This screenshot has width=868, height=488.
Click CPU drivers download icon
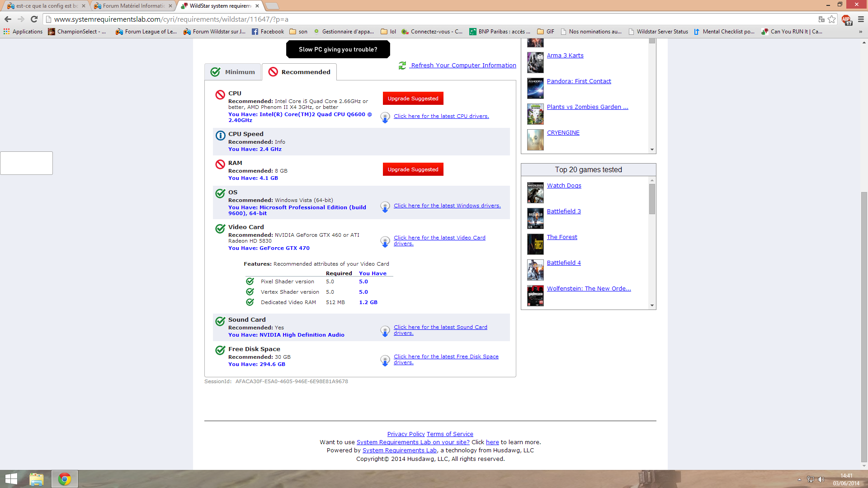pos(385,117)
